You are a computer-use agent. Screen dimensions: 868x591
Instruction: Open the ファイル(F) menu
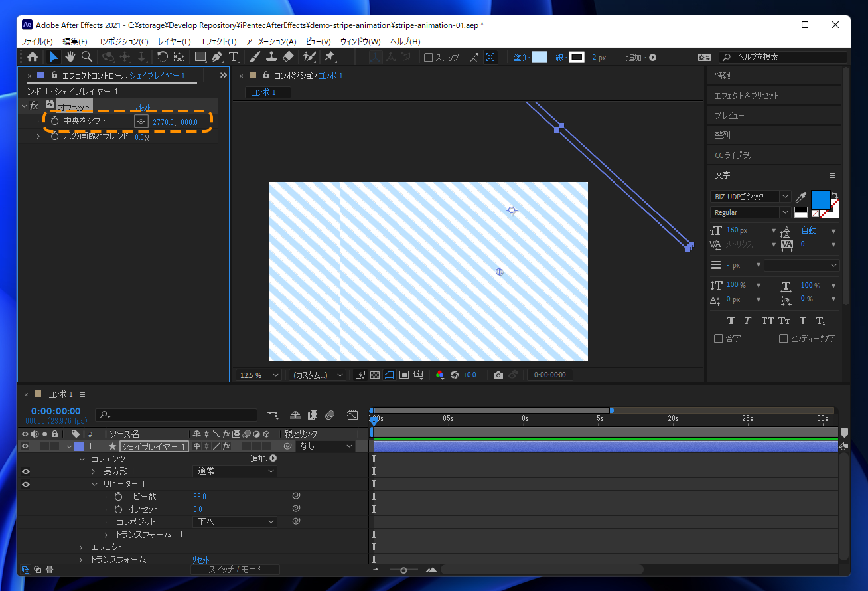(x=37, y=42)
